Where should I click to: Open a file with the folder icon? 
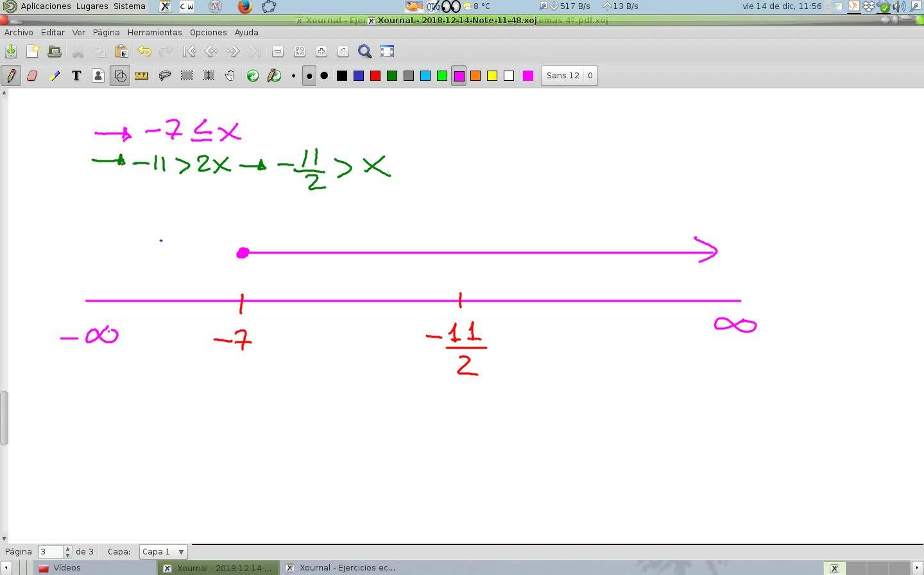click(55, 51)
